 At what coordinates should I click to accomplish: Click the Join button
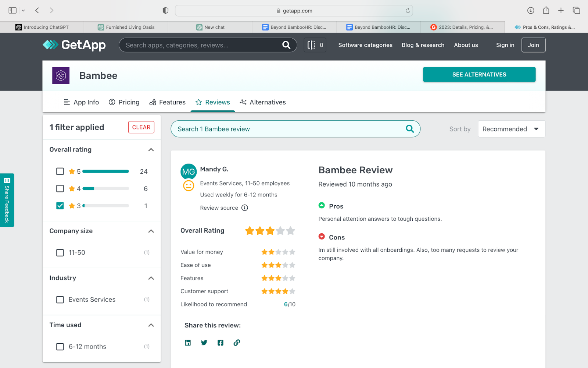534,45
